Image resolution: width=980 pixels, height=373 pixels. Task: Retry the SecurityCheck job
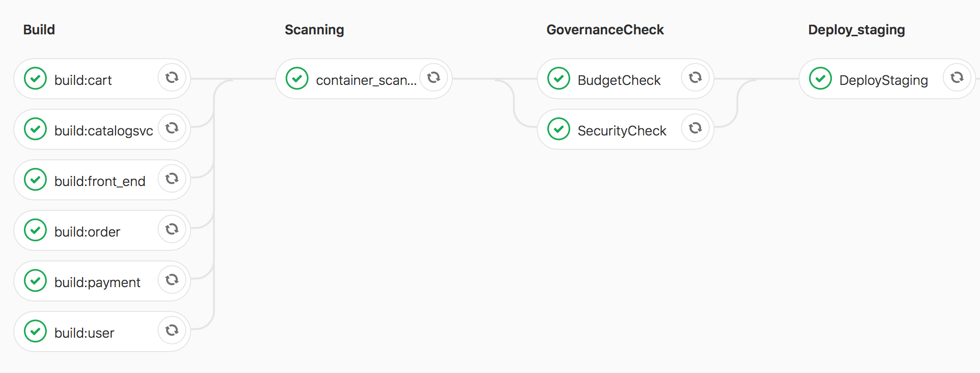click(x=695, y=128)
